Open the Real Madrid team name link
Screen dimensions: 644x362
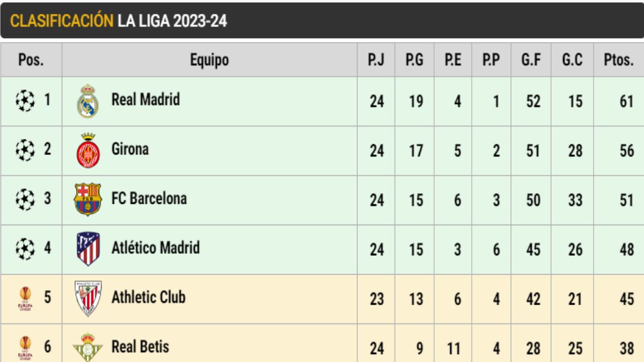pyautogui.click(x=145, y=100)
